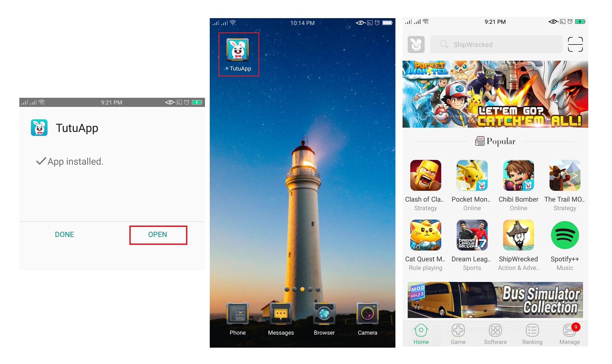Open Pocket Monster online game
Screen dimensions: 612x364
[x=472, y=176]
